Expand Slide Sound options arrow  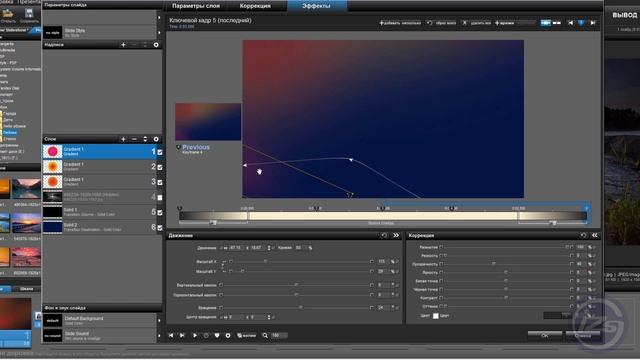[159, 336]
